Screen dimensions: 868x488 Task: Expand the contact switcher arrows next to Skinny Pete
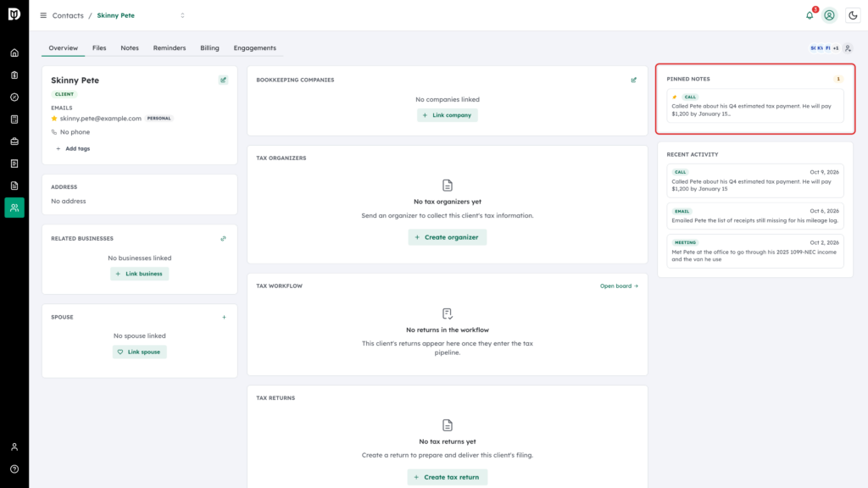tap(183, 15)
